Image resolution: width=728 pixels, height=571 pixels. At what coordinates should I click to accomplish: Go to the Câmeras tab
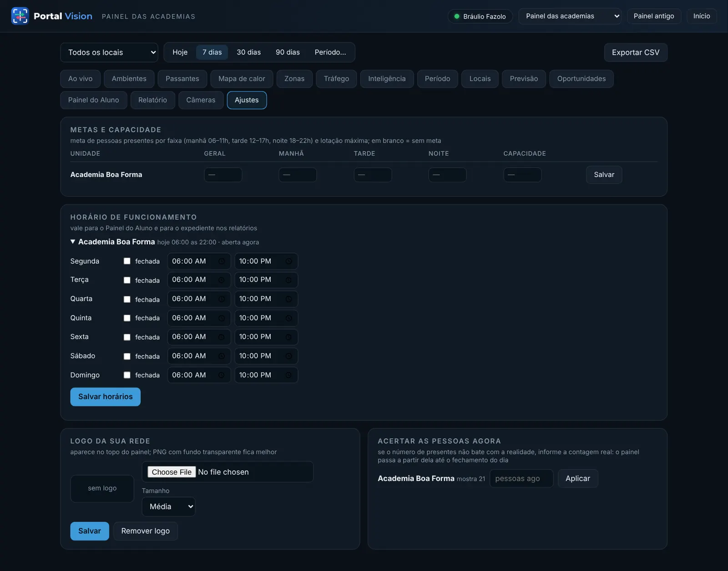click(201, 100)
